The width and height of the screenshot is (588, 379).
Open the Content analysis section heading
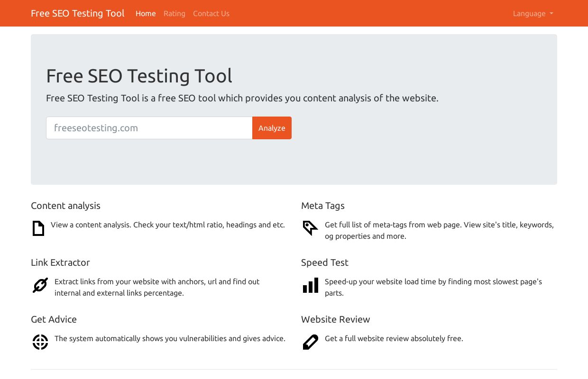point(65,206)
